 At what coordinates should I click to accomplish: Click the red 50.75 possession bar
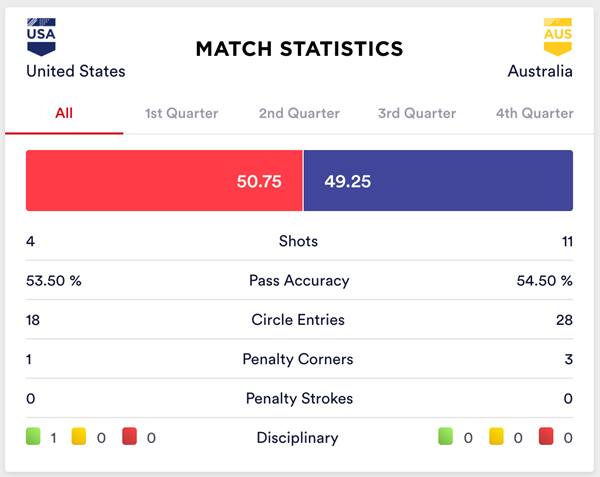(164, 181)
